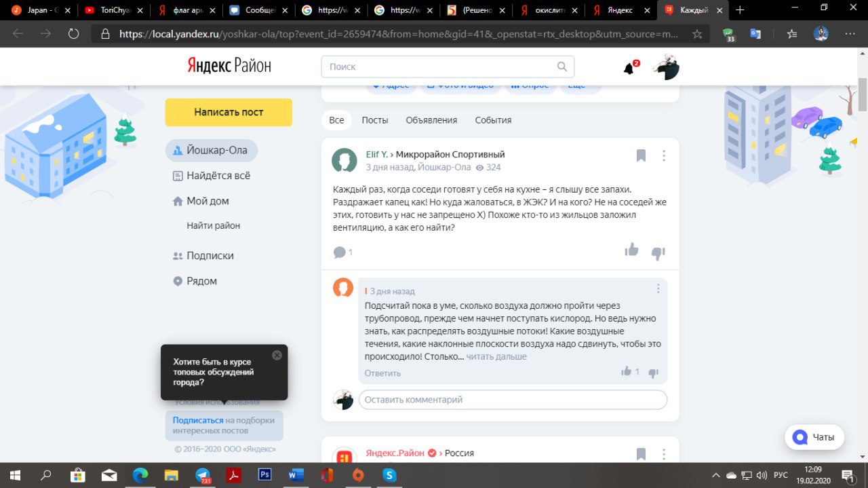Screen dimensions: 868x488
Task: Switch to the окислите browser tab
Action: [x=547, y=10]
